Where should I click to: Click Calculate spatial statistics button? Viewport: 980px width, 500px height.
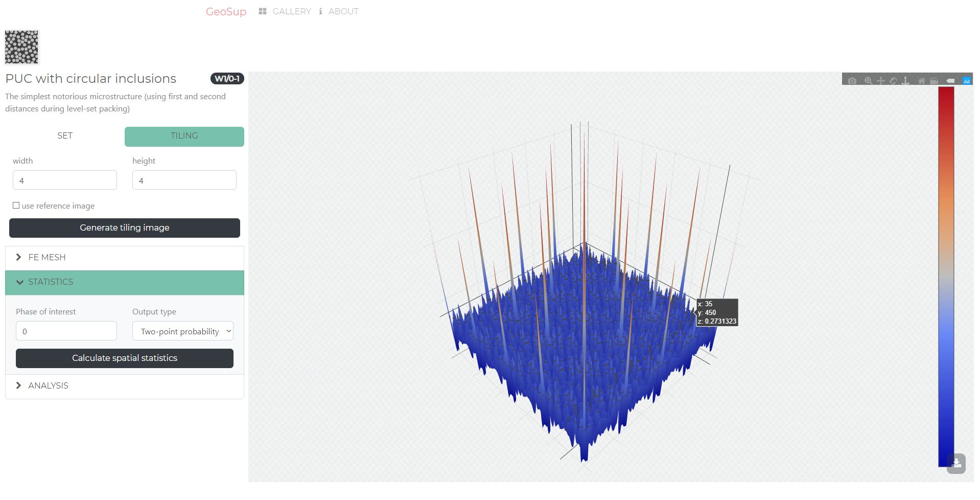pos(124,358)
